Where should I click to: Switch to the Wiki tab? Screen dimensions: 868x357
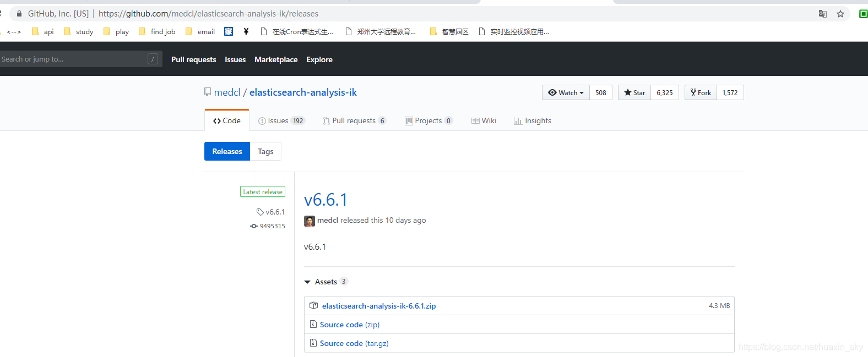point(484,120)
